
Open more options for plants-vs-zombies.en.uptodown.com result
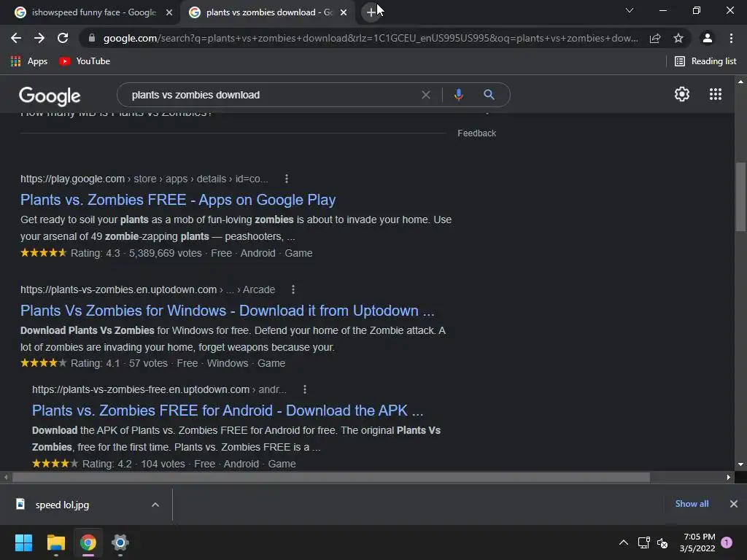coord(293,289)
